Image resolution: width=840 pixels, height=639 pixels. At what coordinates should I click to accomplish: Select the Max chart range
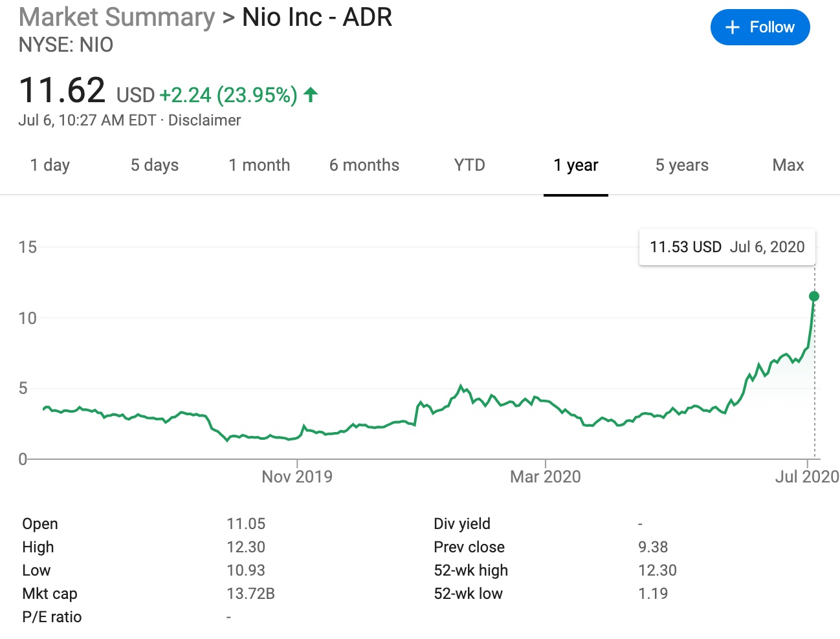(788, 165)
